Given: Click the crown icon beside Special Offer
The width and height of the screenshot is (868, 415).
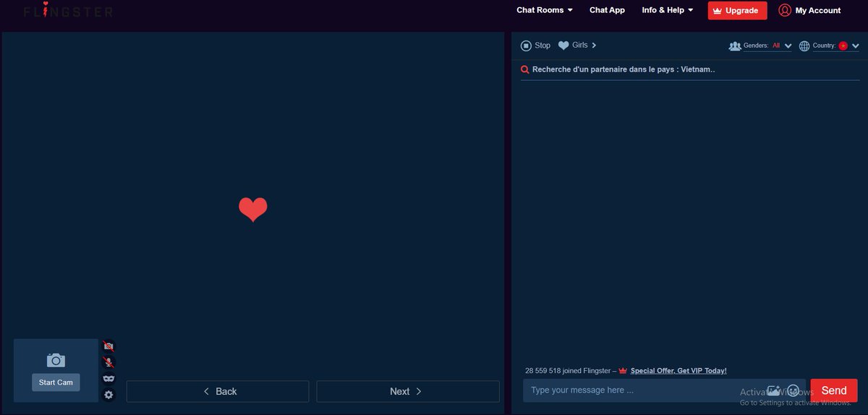Looking at the screenshot, I should pos(623,371).
